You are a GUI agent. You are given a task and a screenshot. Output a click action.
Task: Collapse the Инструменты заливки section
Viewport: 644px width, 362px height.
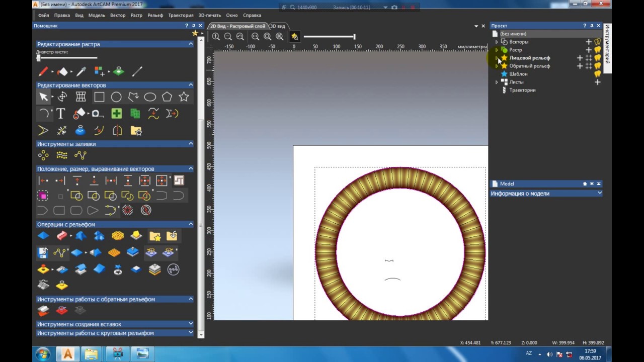click(x=191, y=144)
